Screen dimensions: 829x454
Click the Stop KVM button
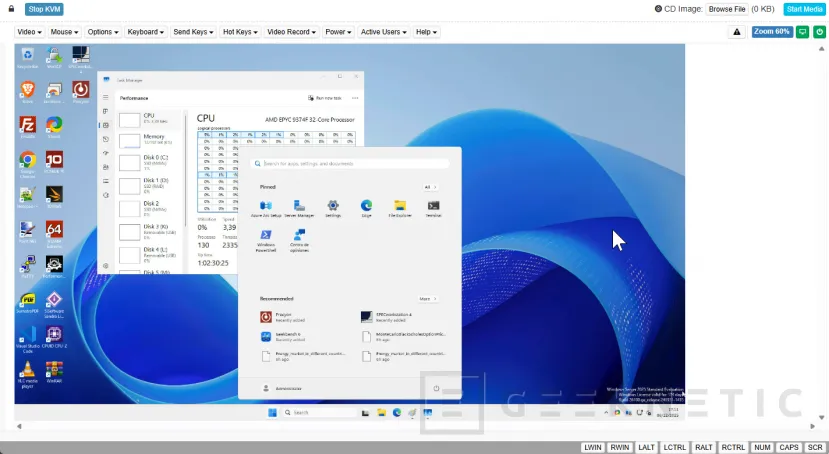pyautogui.click(x=44, y=9)
